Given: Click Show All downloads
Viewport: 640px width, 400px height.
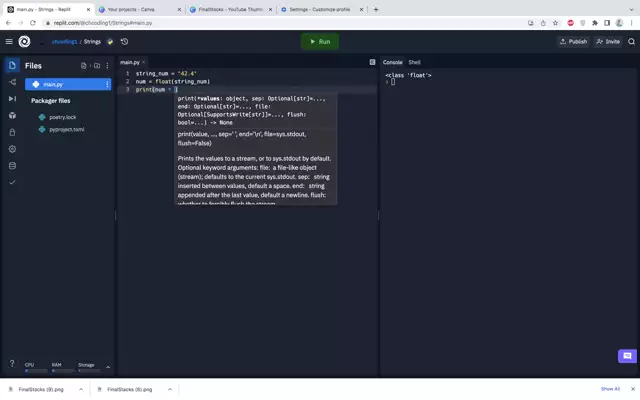Looking at the screenshot, I should 610,389.
